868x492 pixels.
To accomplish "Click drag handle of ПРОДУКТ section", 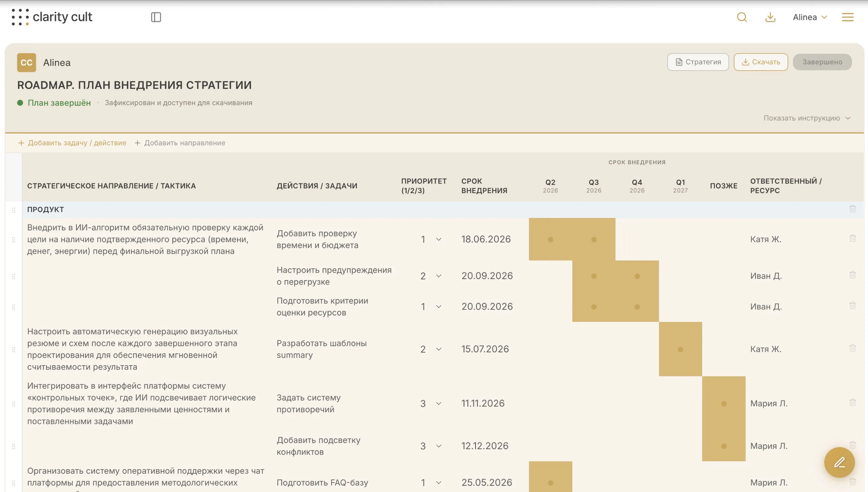I will pyautogui.click(x=14, y=210).
